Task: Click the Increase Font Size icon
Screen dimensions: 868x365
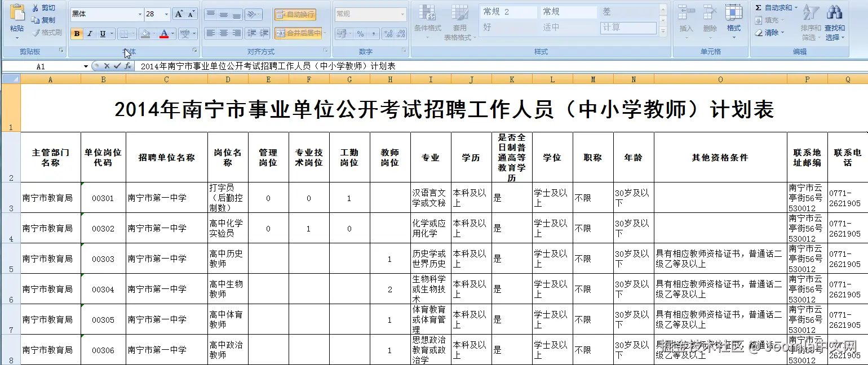Action: point(178,12)
